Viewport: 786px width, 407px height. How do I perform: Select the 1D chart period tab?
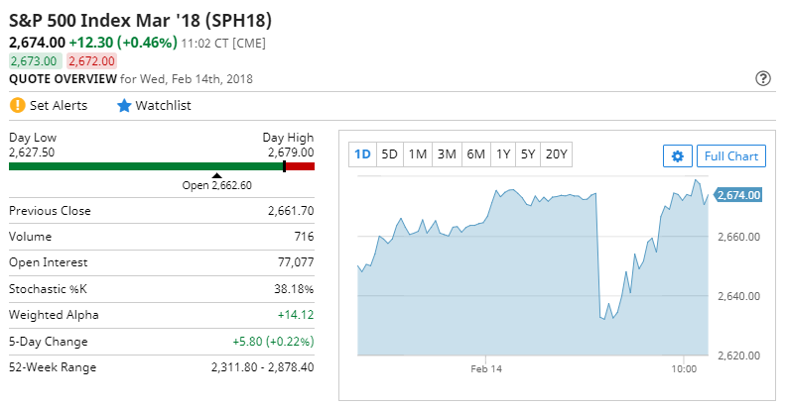[362, 154]
